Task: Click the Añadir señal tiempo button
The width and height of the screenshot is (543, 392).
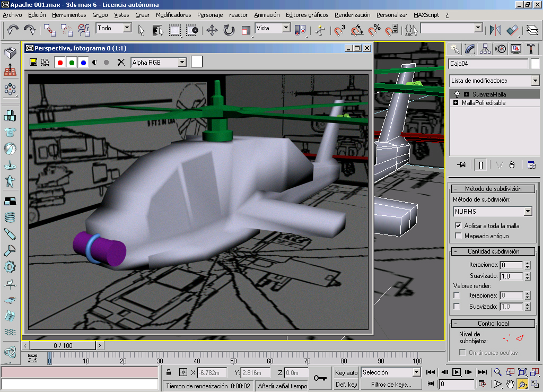Action: (282, 386)
